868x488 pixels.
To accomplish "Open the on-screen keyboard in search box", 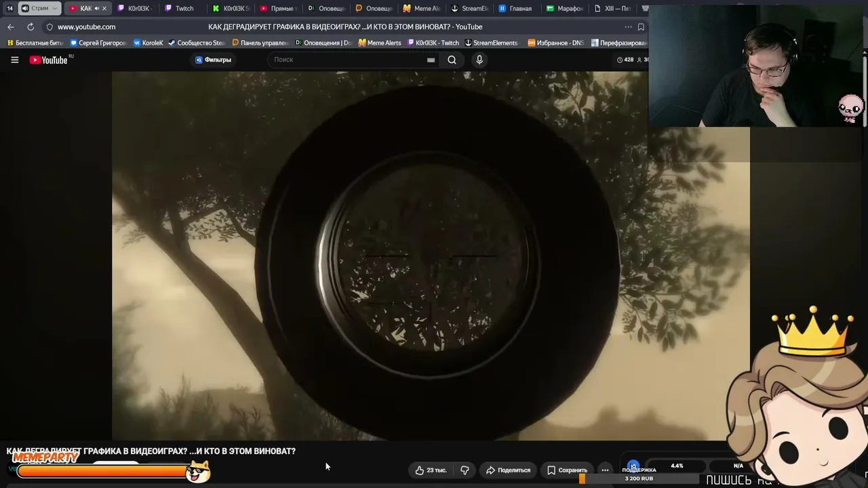I will click(x=431, y=60).
